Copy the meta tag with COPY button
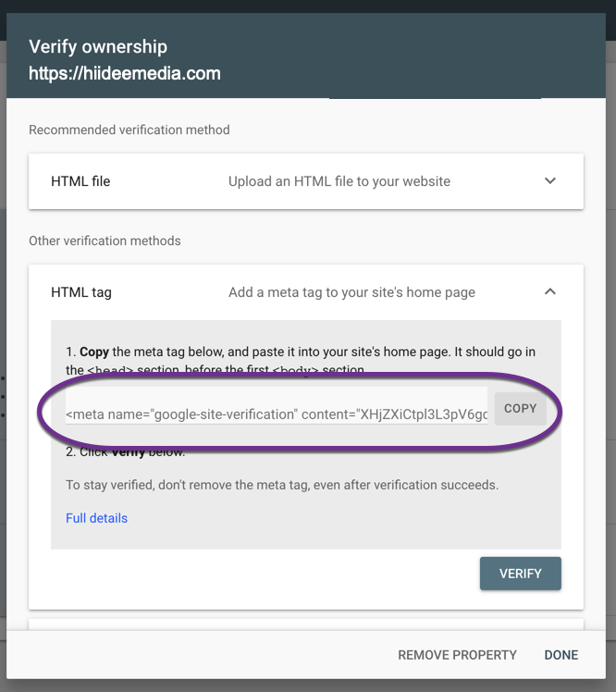Screen dimensions: 616x692 pos(520,409)
